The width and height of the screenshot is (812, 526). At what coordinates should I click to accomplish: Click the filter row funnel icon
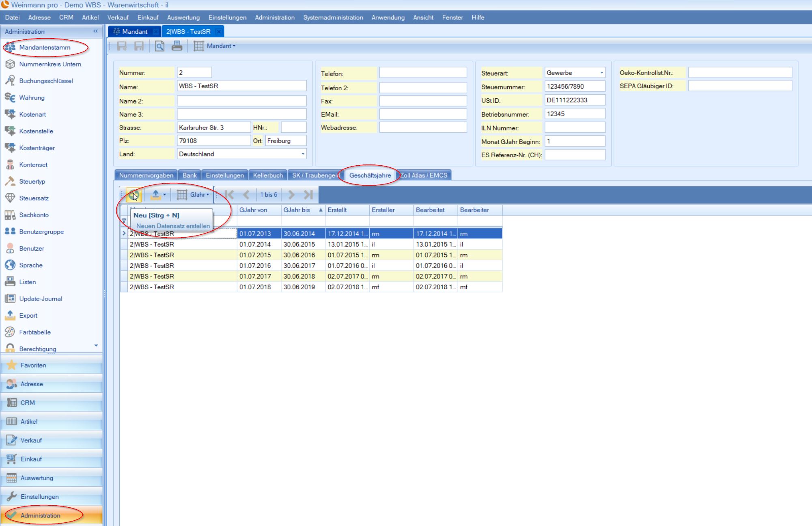[x=124, y=221]
